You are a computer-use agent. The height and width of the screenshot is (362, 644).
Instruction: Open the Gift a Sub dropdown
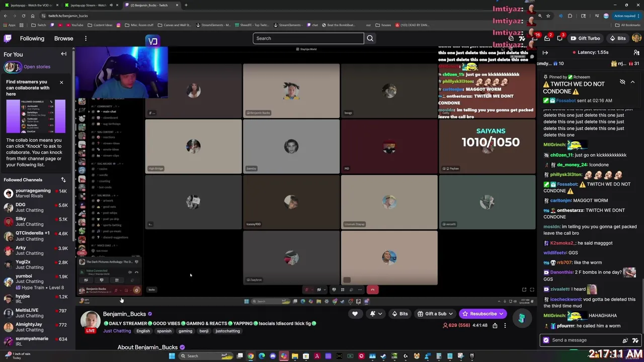tap(435, 314)
